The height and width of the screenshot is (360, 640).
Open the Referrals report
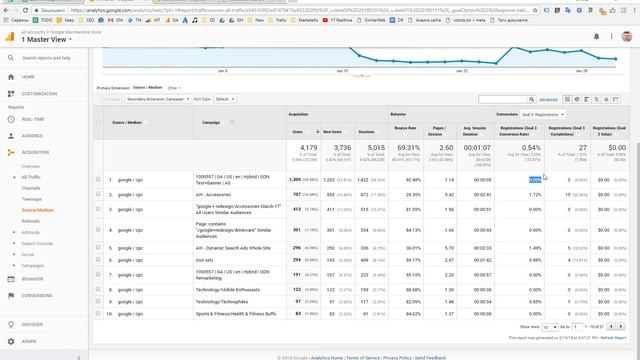tap(31, 221)
